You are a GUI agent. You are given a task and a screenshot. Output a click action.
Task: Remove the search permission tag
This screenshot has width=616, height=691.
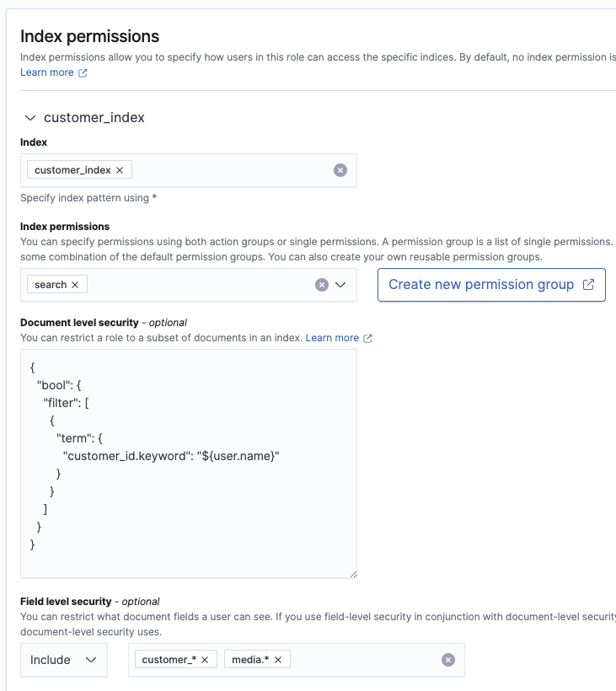point(75,285)
